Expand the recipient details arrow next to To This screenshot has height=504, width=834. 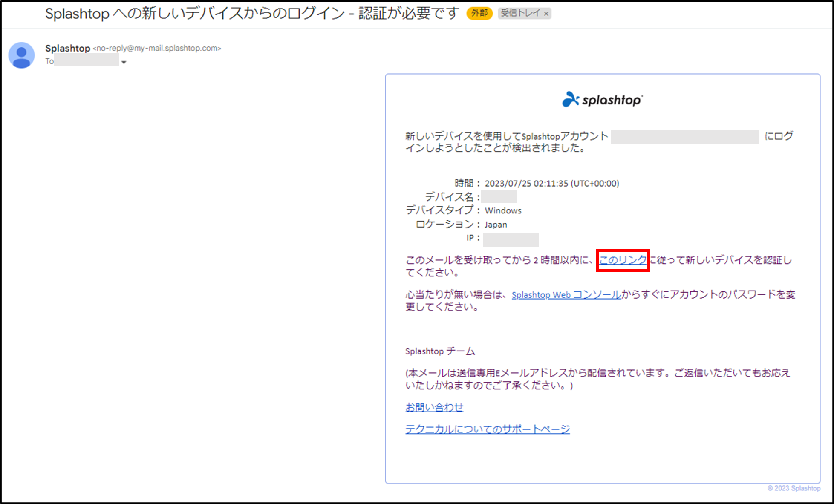tap(124, 62)
